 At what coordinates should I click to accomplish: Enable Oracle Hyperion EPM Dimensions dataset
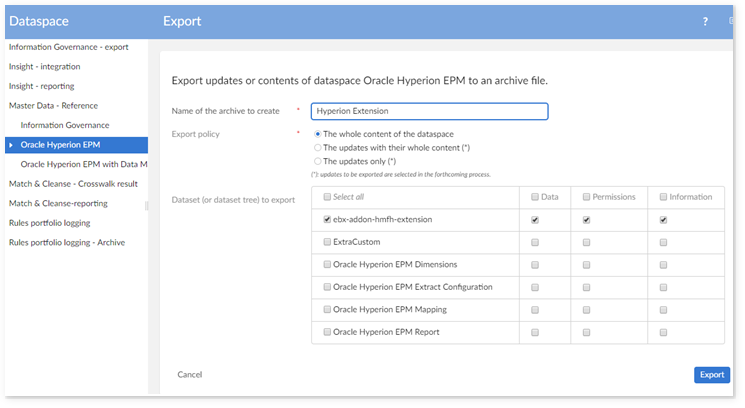[327, 265]
